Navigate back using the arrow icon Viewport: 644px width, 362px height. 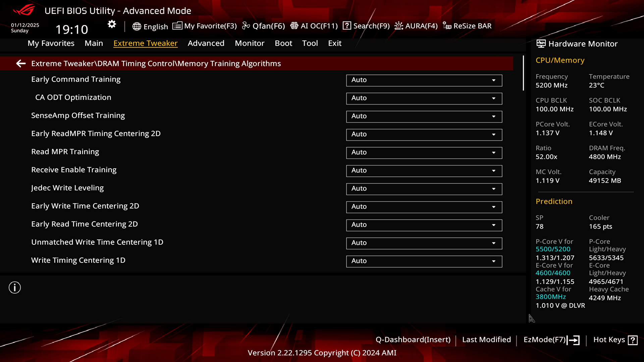click(21, 63)
